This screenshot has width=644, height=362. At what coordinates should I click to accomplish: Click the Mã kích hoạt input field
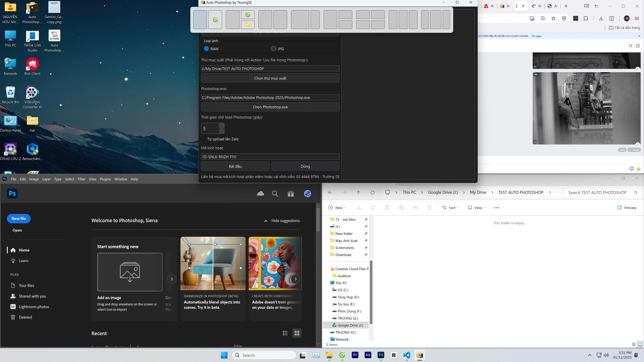tap(270, 157)
